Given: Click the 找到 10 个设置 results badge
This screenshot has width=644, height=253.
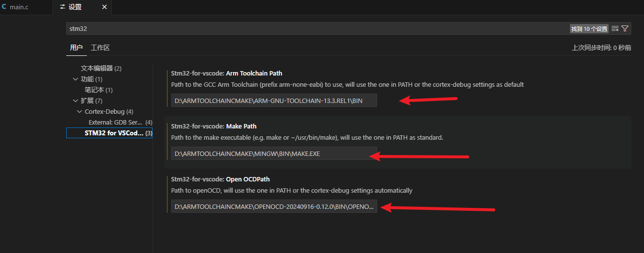Looking at the screenshot, I should coord(589,29).
